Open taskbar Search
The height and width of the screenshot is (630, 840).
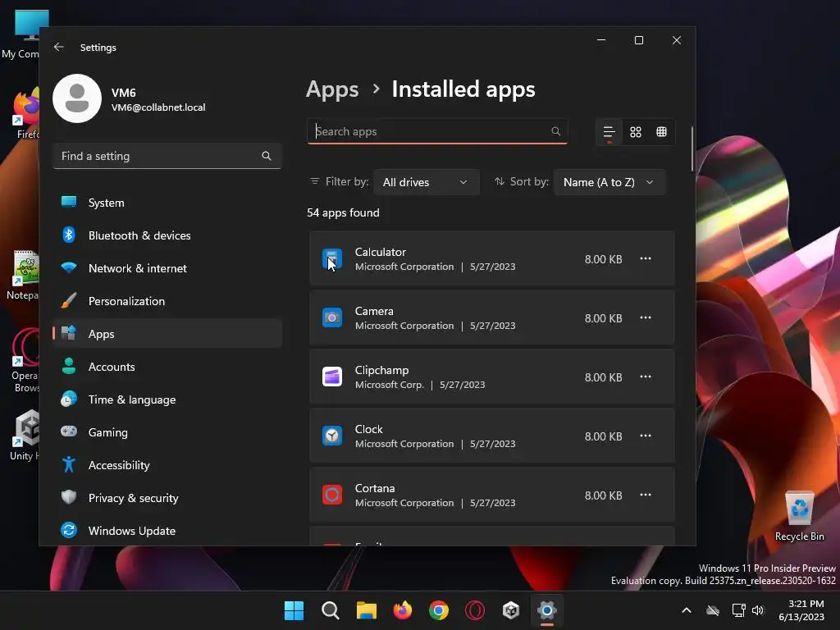[x=330, y=610]
